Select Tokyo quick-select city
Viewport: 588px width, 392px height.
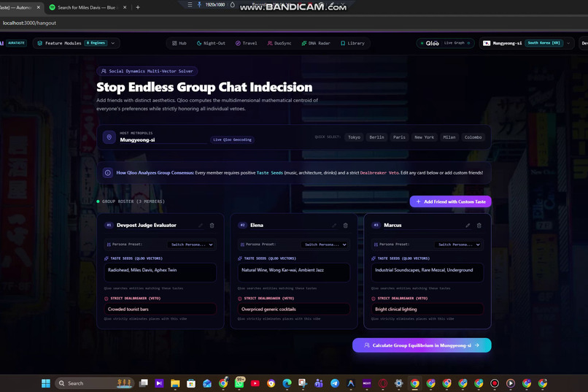coord(354,137)
